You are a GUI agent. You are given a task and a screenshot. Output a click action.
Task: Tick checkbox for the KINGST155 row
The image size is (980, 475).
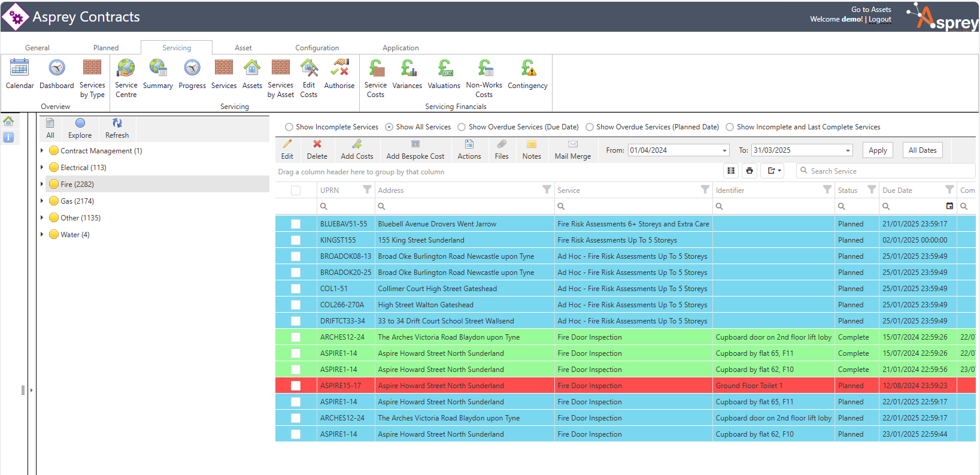coord(296,240)
